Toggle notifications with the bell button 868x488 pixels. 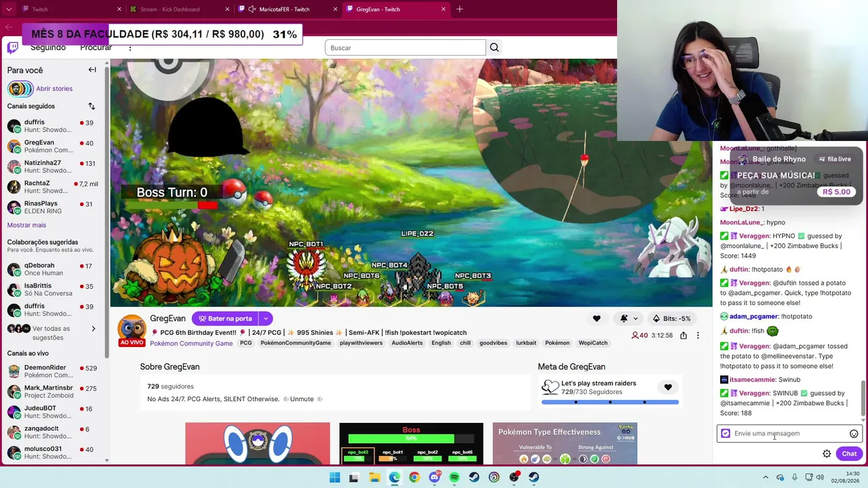pyautogui.click(x=624, y=319)
